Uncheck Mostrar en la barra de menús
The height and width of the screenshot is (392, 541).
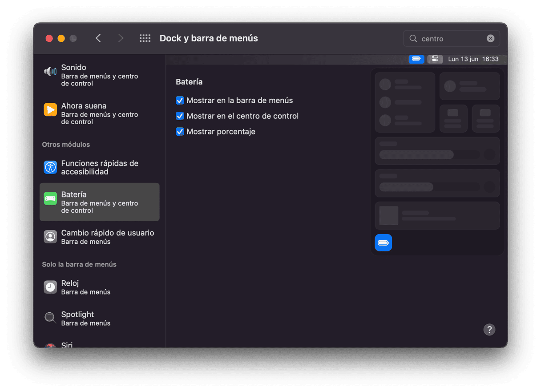click(x=180, y=101)
